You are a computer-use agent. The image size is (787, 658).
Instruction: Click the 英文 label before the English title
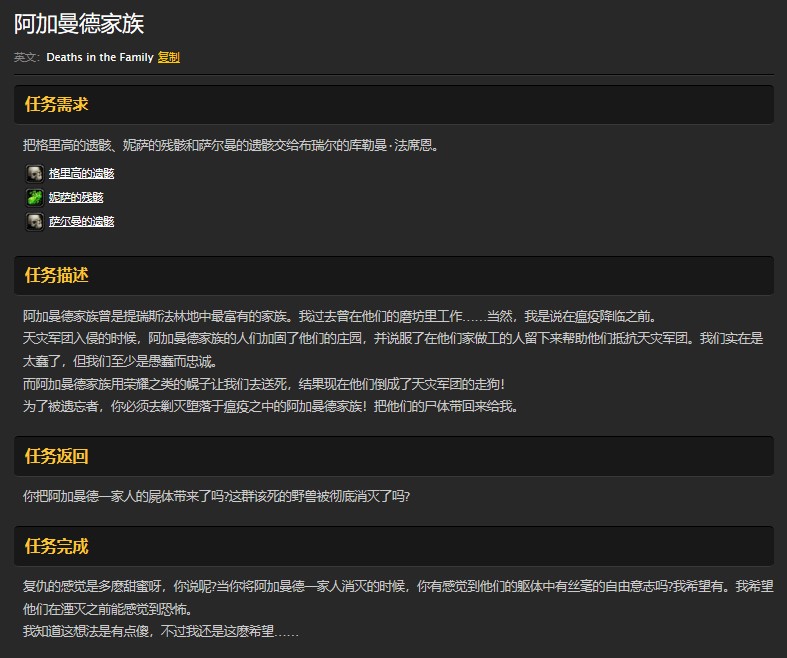(x=26, y=58)
